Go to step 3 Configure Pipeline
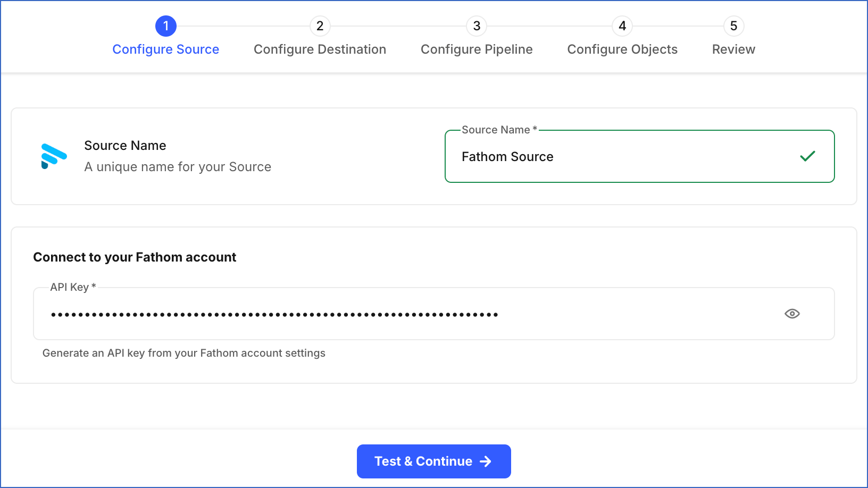 [x=477, y=36]
